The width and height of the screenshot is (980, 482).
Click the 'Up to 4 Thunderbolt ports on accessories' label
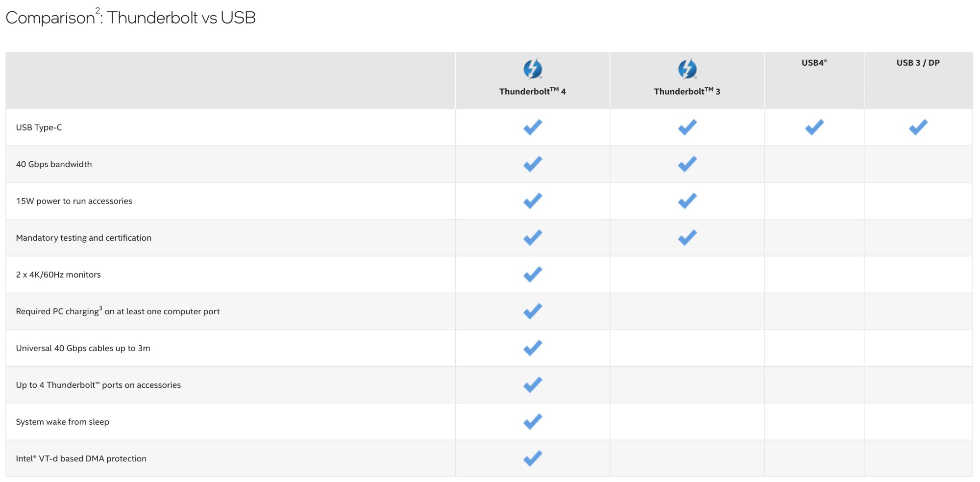click(x=98, y=385)
